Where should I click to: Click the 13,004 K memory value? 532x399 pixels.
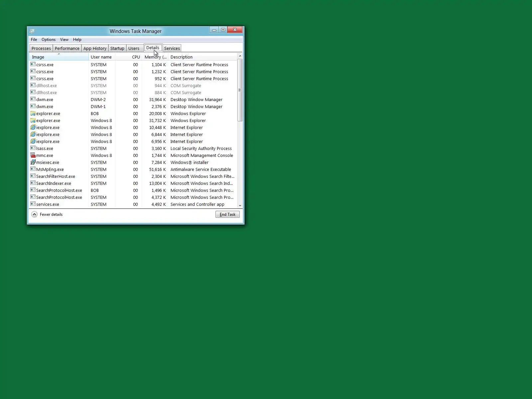[158, 183]
